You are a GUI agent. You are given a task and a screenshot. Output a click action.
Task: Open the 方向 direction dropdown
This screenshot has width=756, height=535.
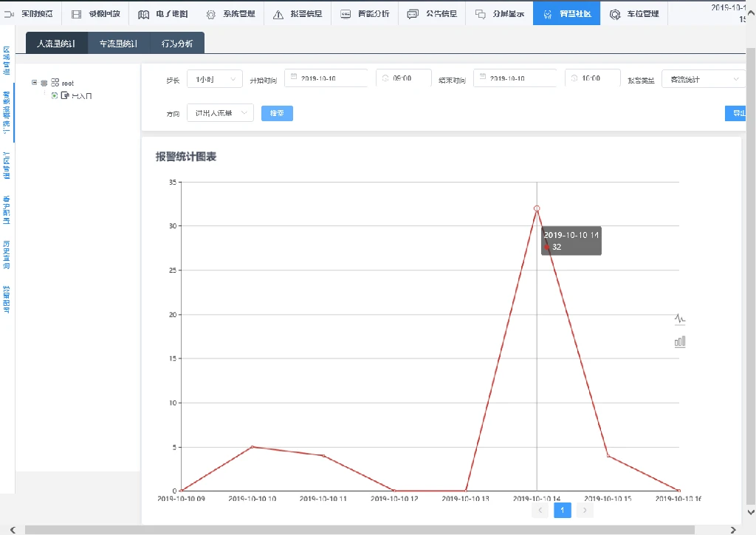pyautogui.click(x=220, y=113)
